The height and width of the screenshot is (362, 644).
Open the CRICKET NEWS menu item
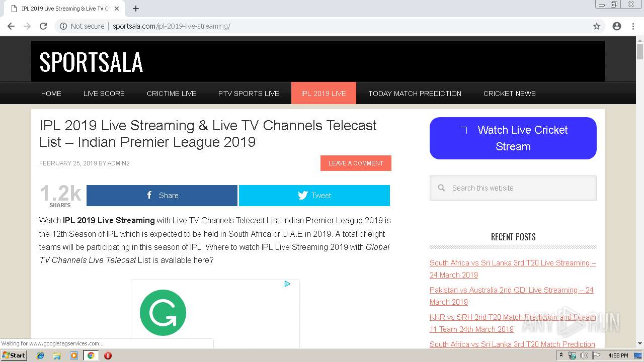[x=510, y=94]
